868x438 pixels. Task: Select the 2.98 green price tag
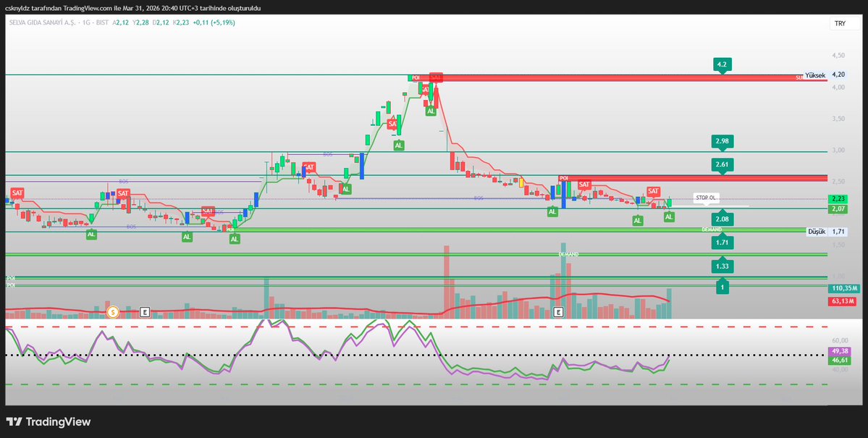[x=721, y=142]
